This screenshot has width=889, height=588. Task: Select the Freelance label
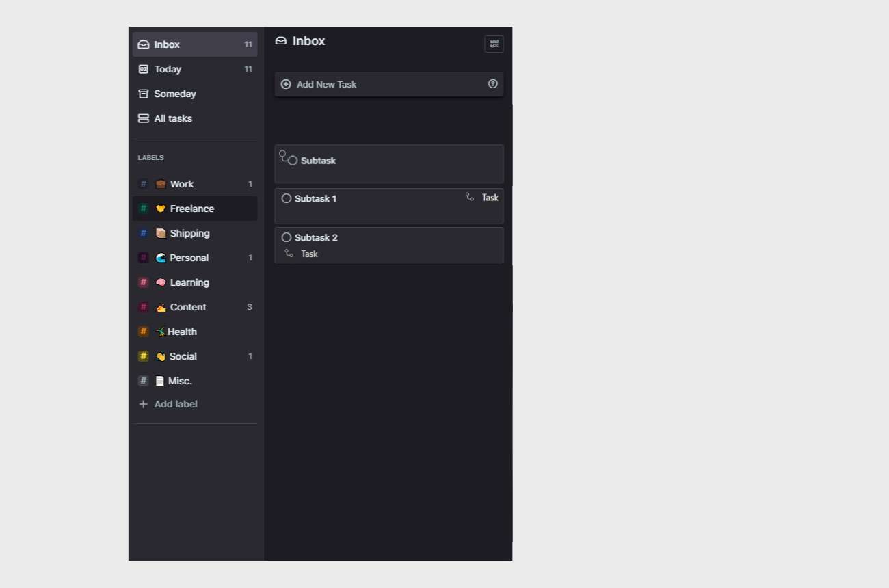click(195, 209)
